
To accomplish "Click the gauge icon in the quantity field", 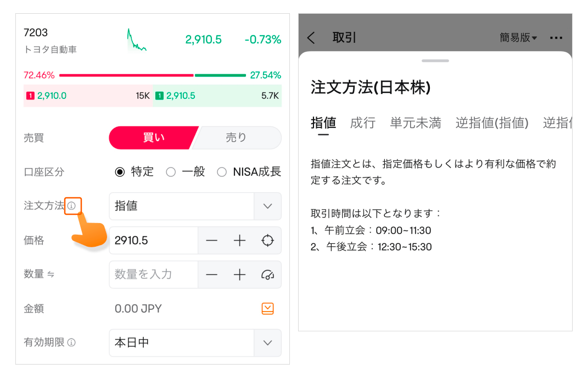I will (267, 275).
